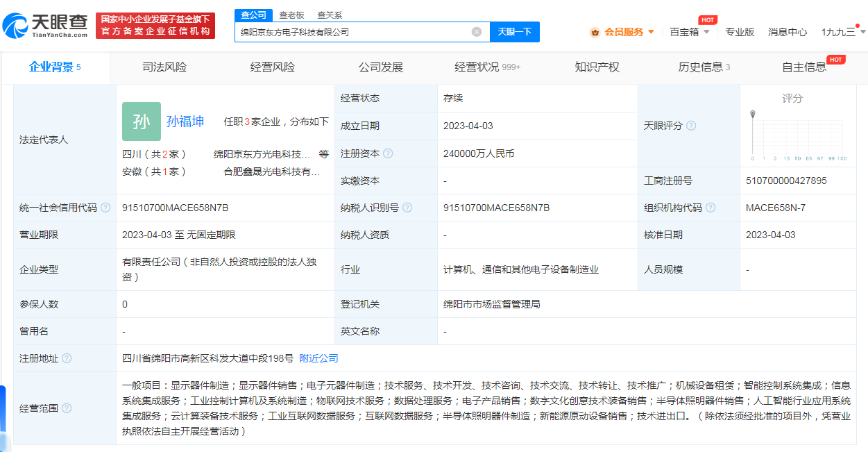The image size is (868, 452).
Task: Click the 成立日期 value 2023-04-03
Action: (468, 126)
